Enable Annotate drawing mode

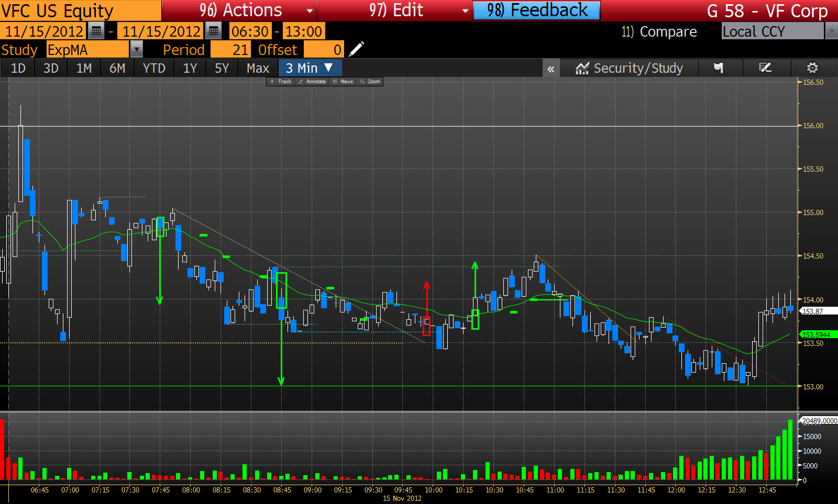[312, 82]
